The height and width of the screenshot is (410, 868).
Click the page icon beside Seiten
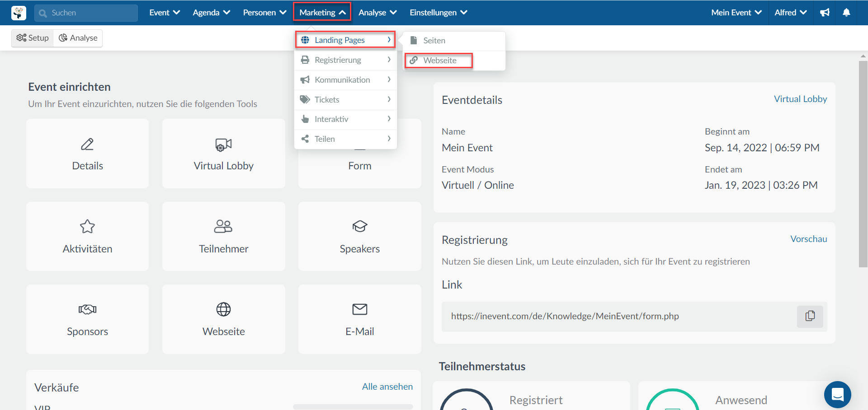[x=414, y=40]
